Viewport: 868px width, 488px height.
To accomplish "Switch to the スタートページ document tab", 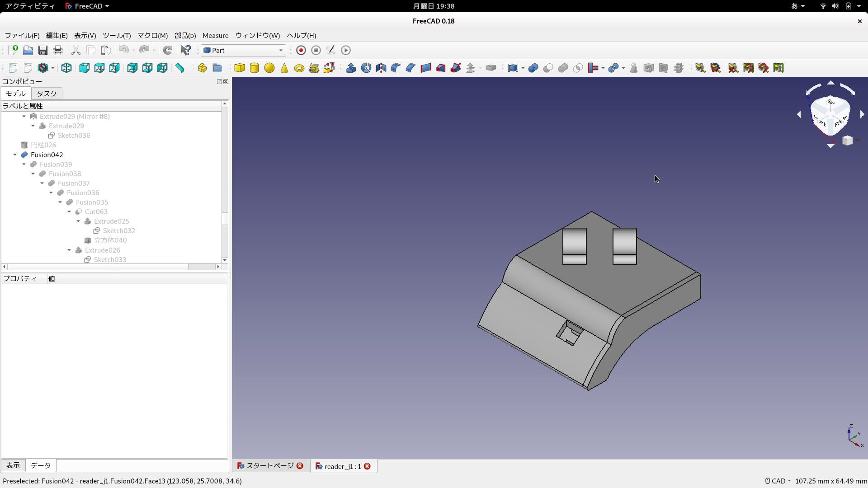I will (269, 466).
